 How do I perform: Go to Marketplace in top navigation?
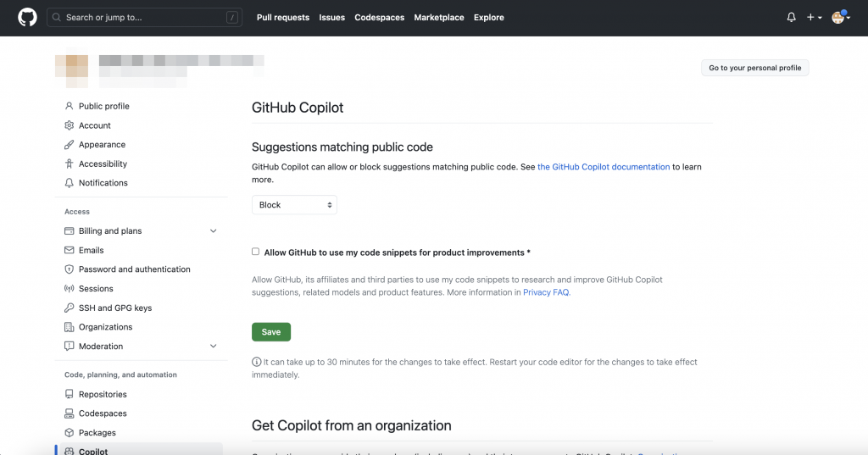tap(439, 17)
